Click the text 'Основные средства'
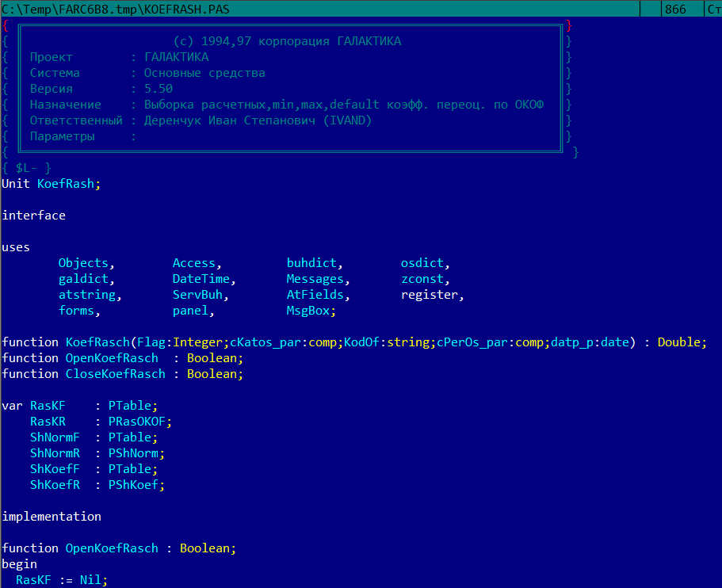Viewport: 722px width, 588px height. click(204, 73)
